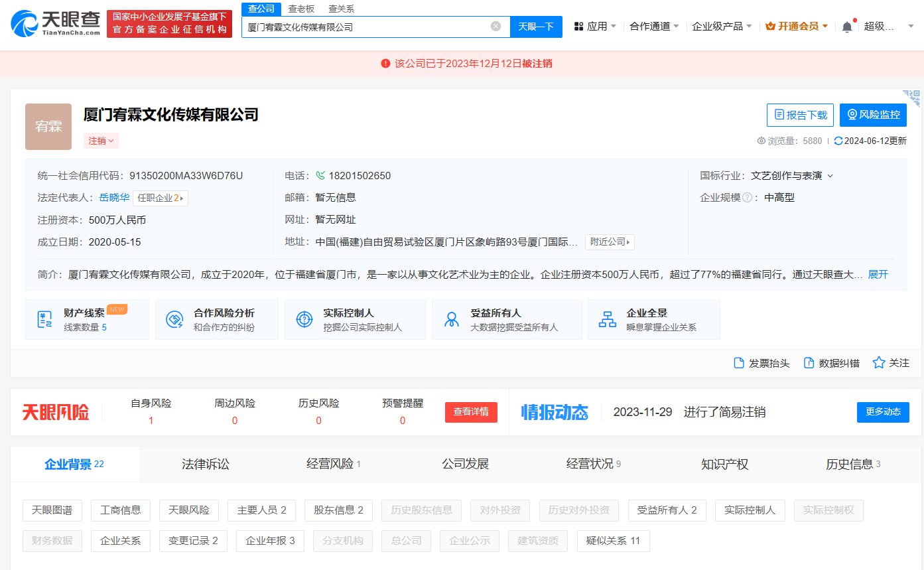Click the 受益所有人 person icon
The height and width of the screenshot is (570, 924).
click(451, 319)
